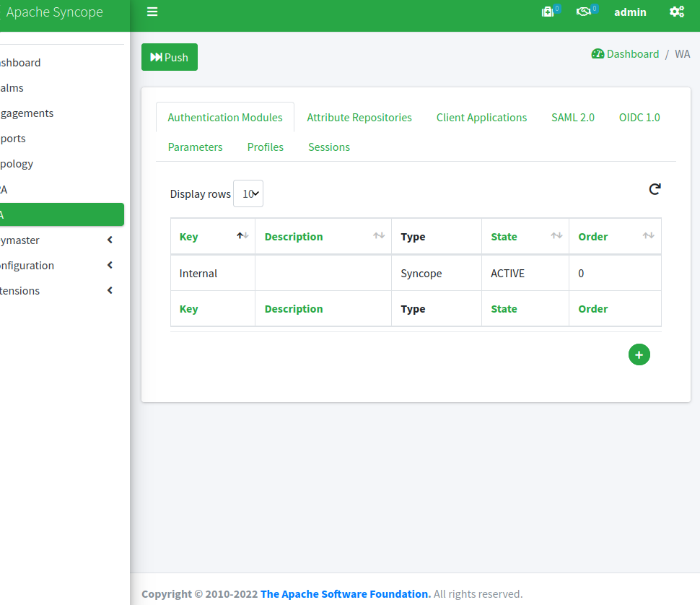700x605 pixels.
Task: Click the sort arrows in Order column header
Action: pos(649,236)
